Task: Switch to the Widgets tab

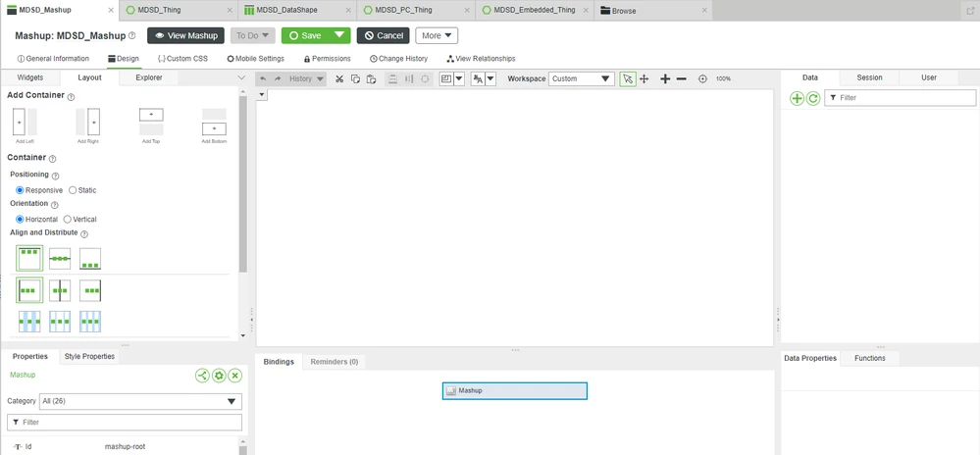Action: pos(30,77)
